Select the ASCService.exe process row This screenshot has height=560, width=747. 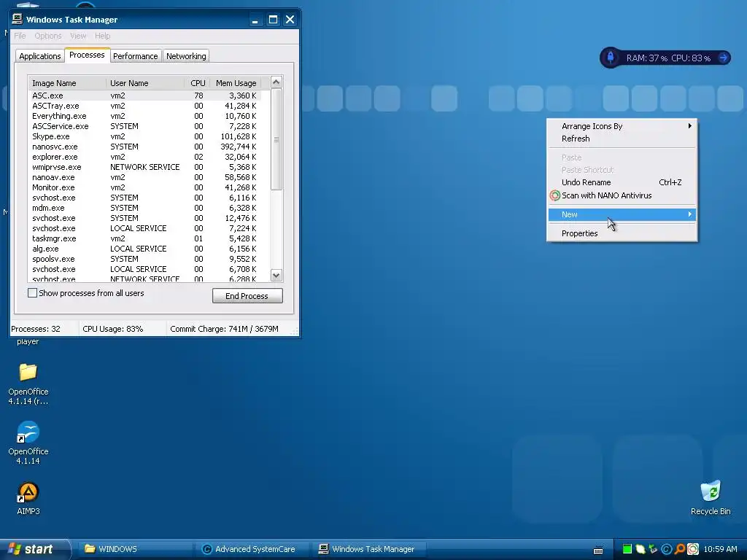click(x=145, y=126)
